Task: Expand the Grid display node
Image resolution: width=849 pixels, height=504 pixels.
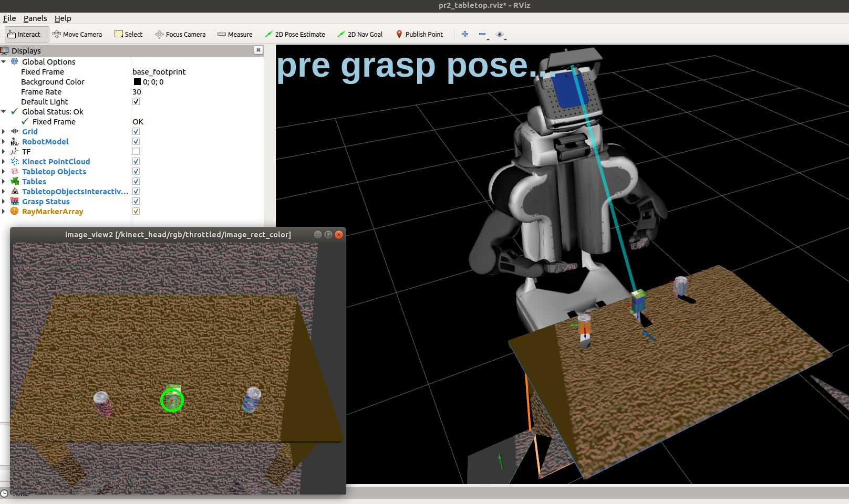Action: click(4, 131)
